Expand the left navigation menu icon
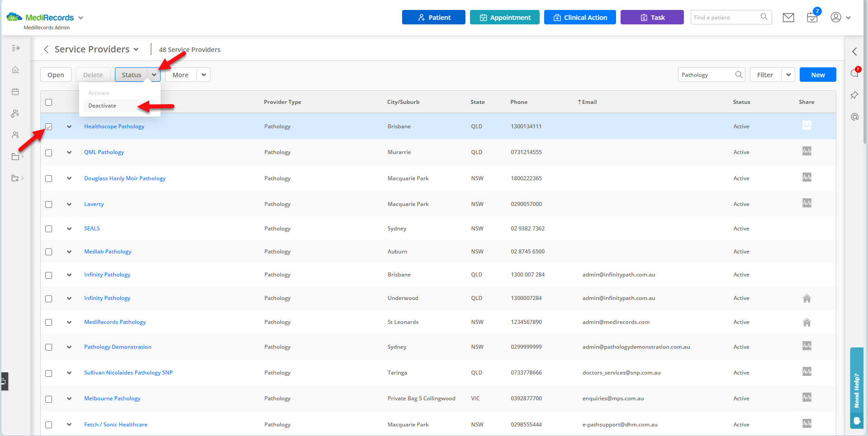The image size is (868, 436). [15, 48]
